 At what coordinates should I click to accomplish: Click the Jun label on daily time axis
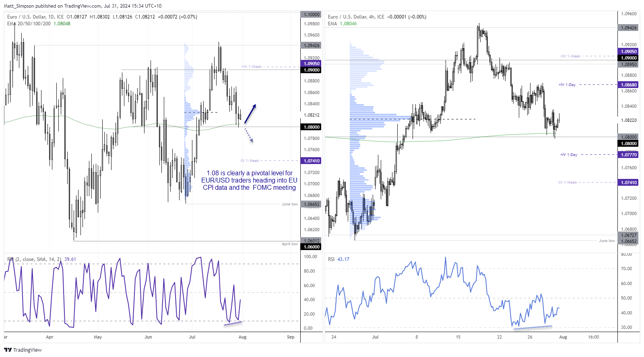pyautogui.click(x=148, y=337)
